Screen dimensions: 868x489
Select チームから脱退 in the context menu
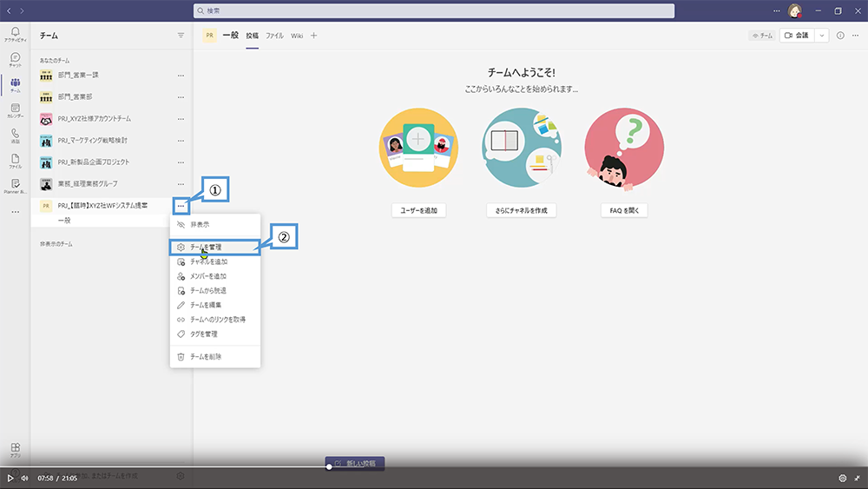pyautogui.click(x=214, y=290)
